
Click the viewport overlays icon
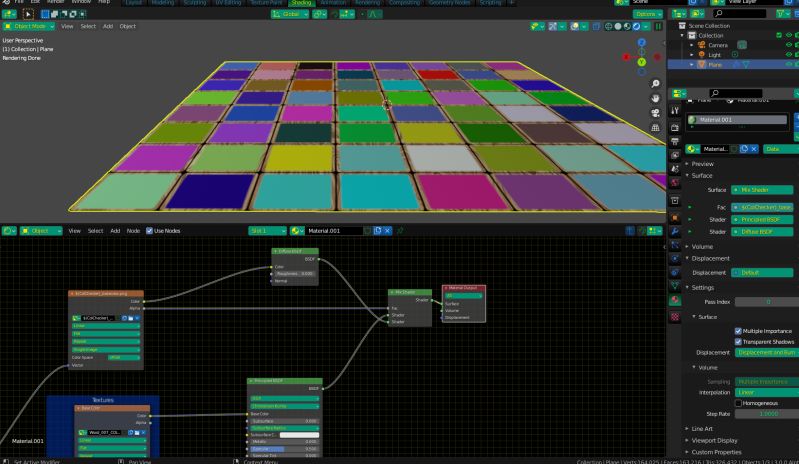pyautogui.click(x=575, y=26)
